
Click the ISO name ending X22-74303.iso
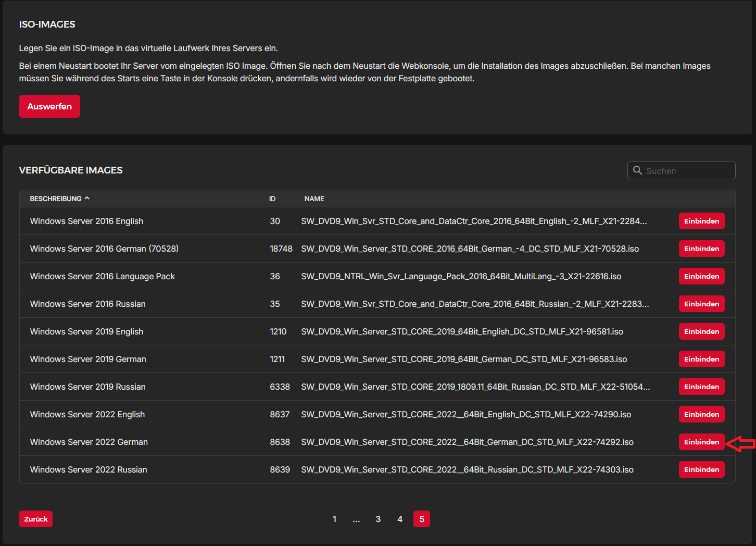[x=468, y=469]
